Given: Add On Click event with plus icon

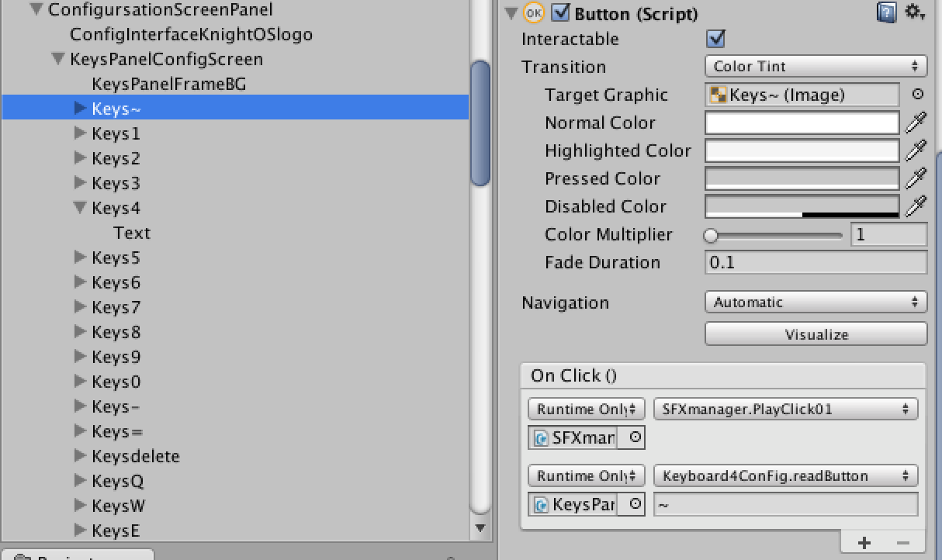Looking at the screenshot, I should pyautogui.click(x=864, y=543).
